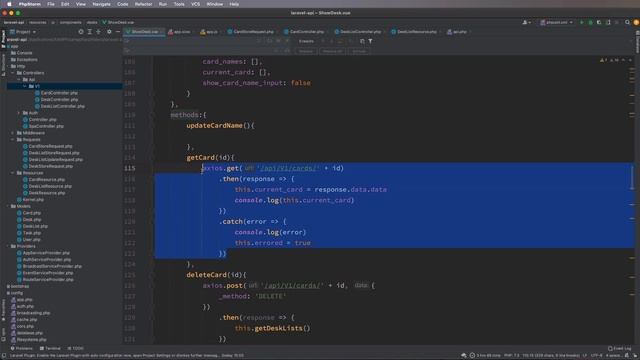Collapse the Controllers folder
This screenshot has width=640, height=360.
coord(13,73)
